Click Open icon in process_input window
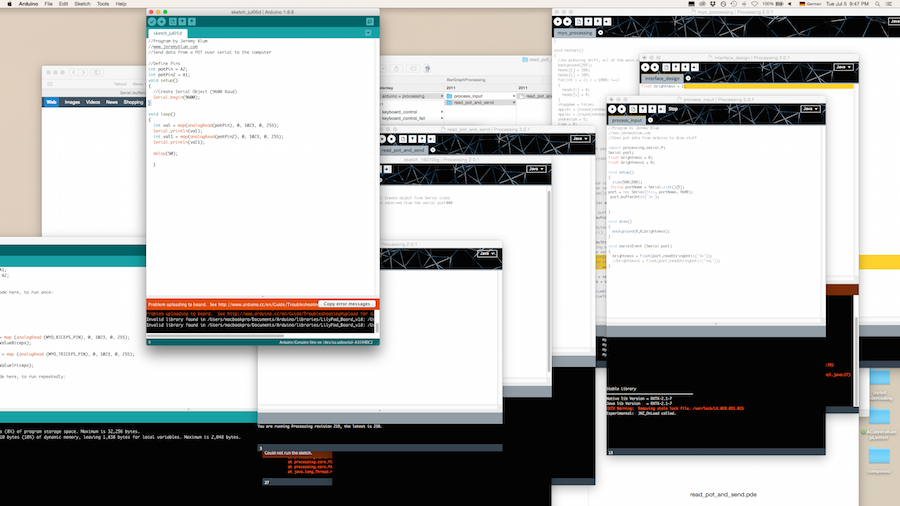 (643, 109)
